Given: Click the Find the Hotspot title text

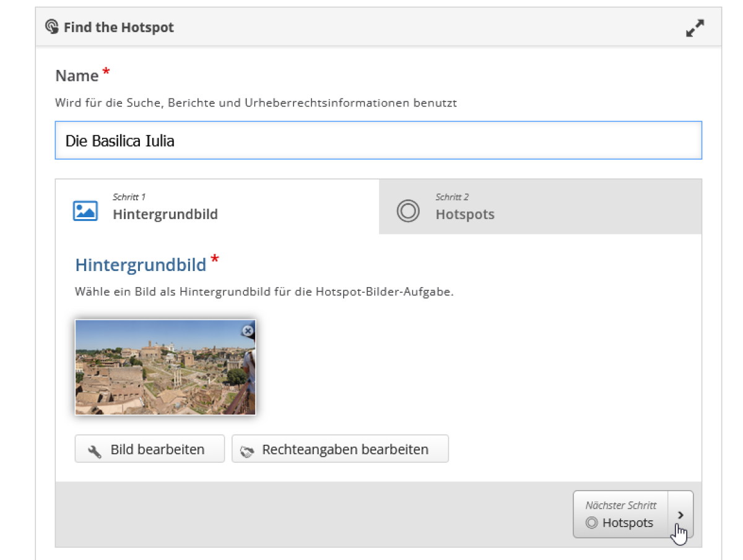Looking at the screenshot, I should coord(119,28).
